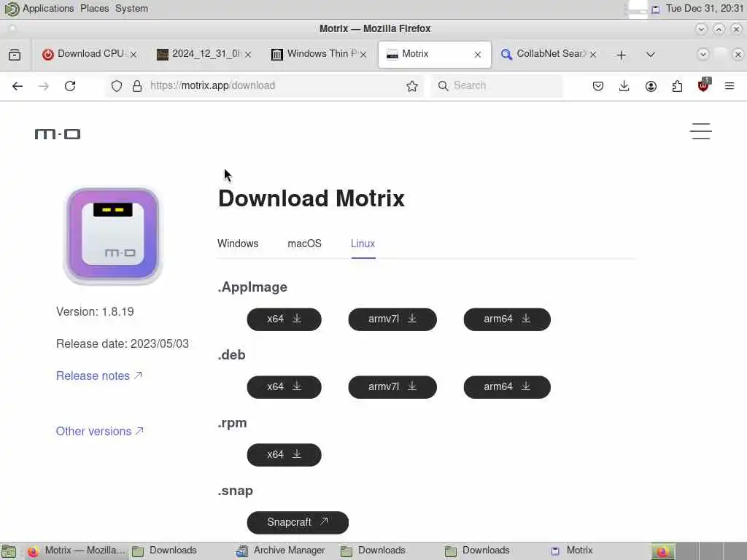Open the uBlock Origin extension icon

point(703,85)
